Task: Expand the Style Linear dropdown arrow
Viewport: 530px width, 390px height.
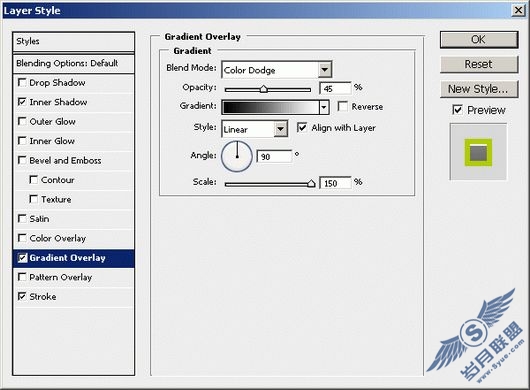Action: 280,129
